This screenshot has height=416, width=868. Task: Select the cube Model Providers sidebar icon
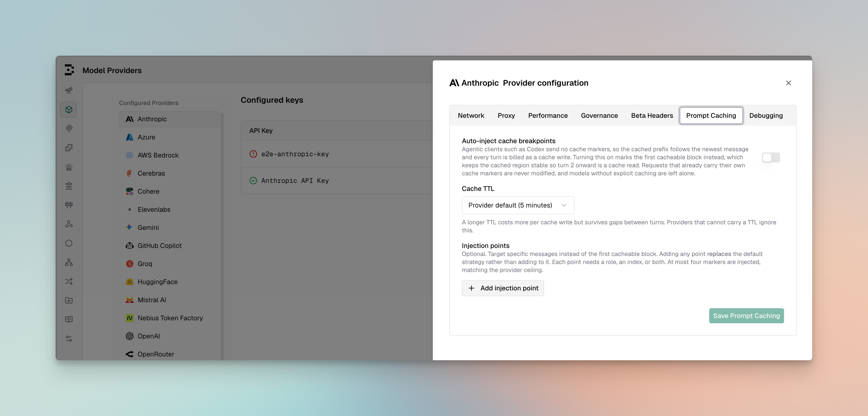pos(69,110)
